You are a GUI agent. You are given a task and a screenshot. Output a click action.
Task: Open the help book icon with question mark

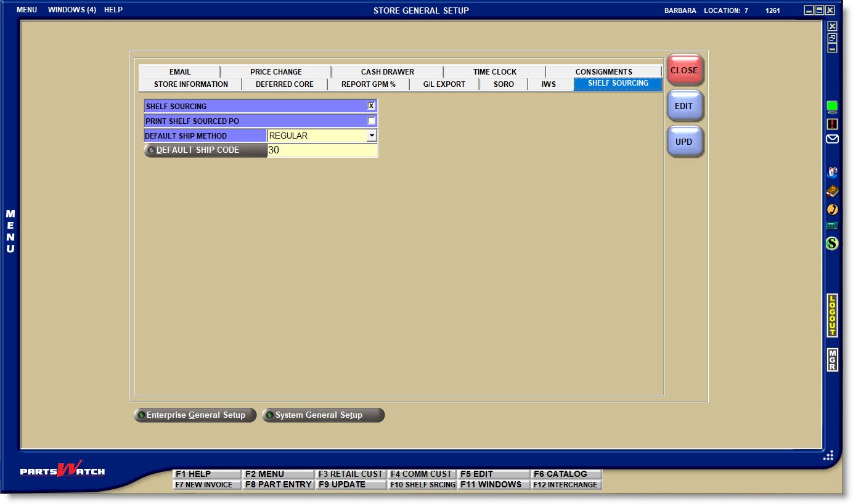point(832,191)
